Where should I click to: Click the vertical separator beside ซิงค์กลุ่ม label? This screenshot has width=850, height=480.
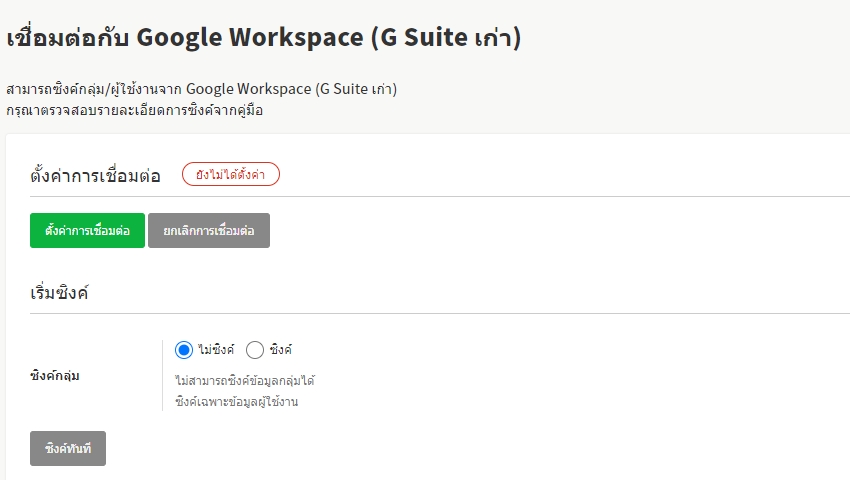pos(162,375)
